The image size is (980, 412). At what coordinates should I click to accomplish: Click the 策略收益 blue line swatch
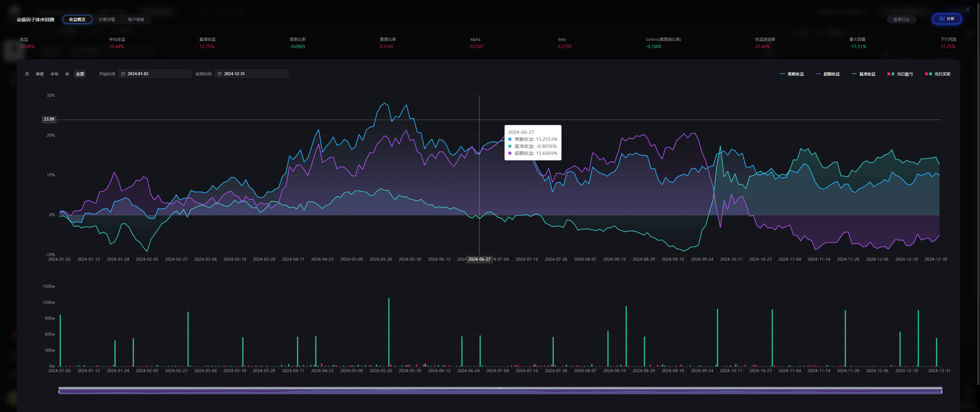tap(782, 74)
